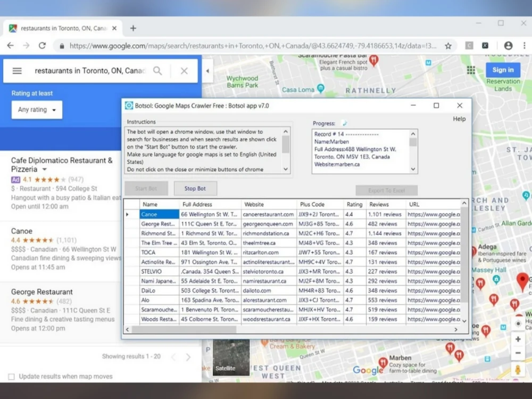Zoom in on the map

pyautogui.click(x=518, y=339)
